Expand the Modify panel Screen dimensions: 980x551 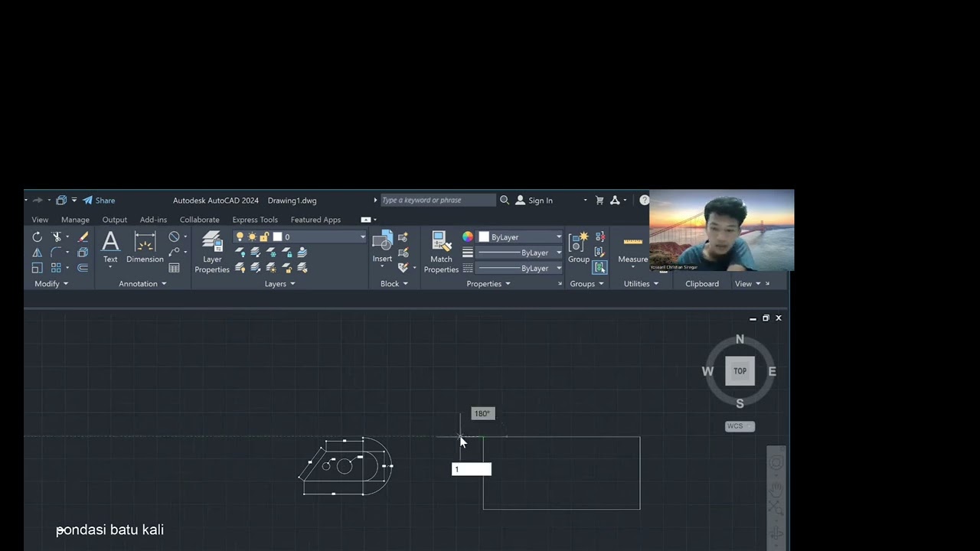51,283
